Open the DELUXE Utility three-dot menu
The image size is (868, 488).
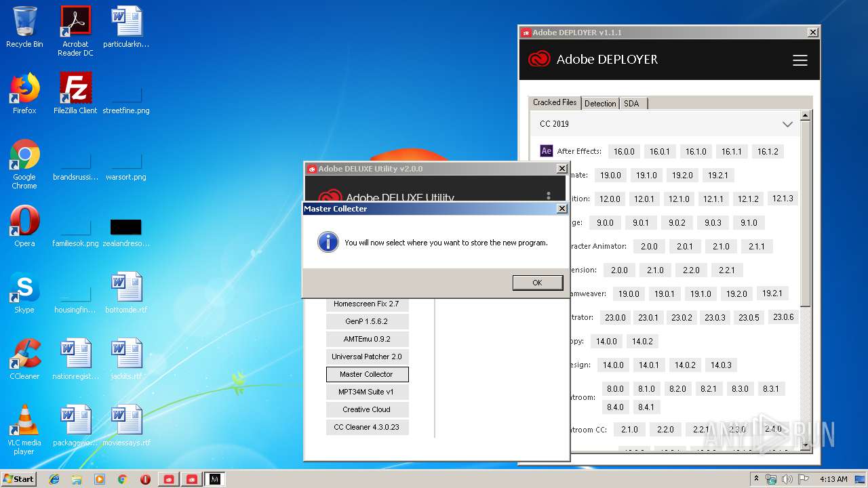pos(549,196)
